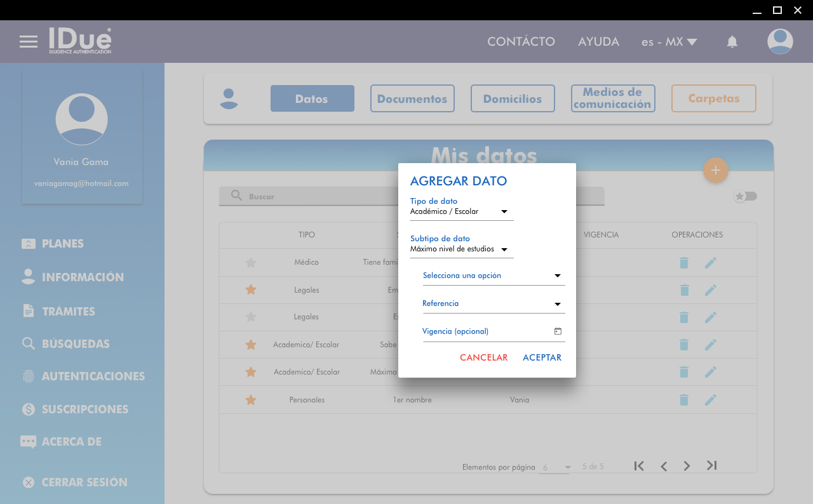Unstar the Personales row favorite
Screen dimensions: 813x504
(x=251, y=400)
